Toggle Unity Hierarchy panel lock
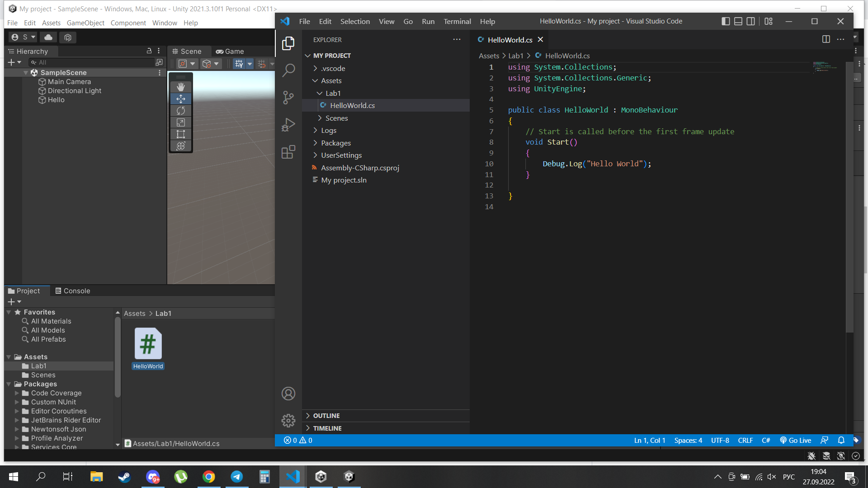Screen dimensions: 868x488 pos(149,51)
